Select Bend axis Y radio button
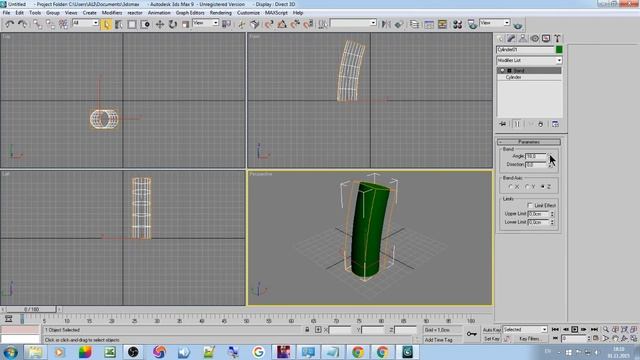The image size is (640, 360). [527, 187]
